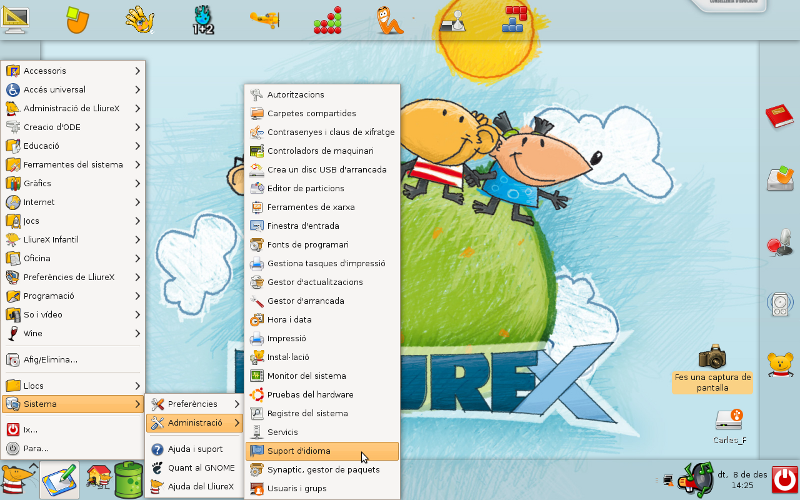This screenshot has height=500, width=800.
Task: Expand the Accessoris submenu
Action: [x=73, y=71]
